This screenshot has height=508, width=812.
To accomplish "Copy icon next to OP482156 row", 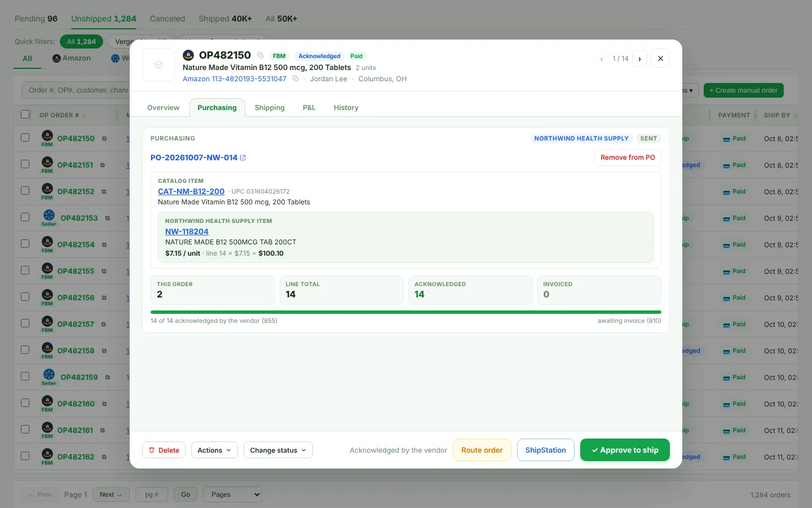I will 104,297.
